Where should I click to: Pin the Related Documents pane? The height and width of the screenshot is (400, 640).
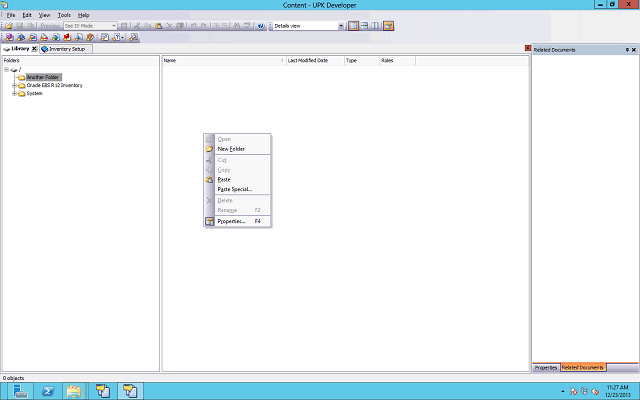[x=627, y=50]
